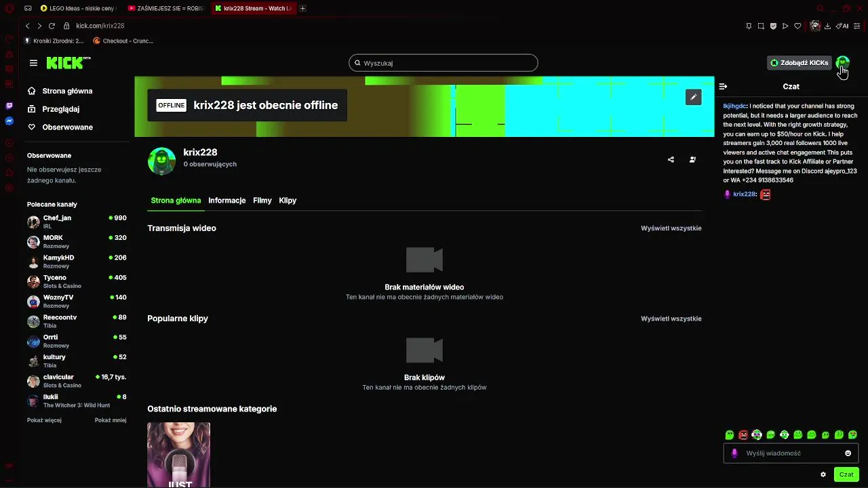Click the edit banner pencil icon
Viewport: 868px width, 488px height.
point(693,98)
